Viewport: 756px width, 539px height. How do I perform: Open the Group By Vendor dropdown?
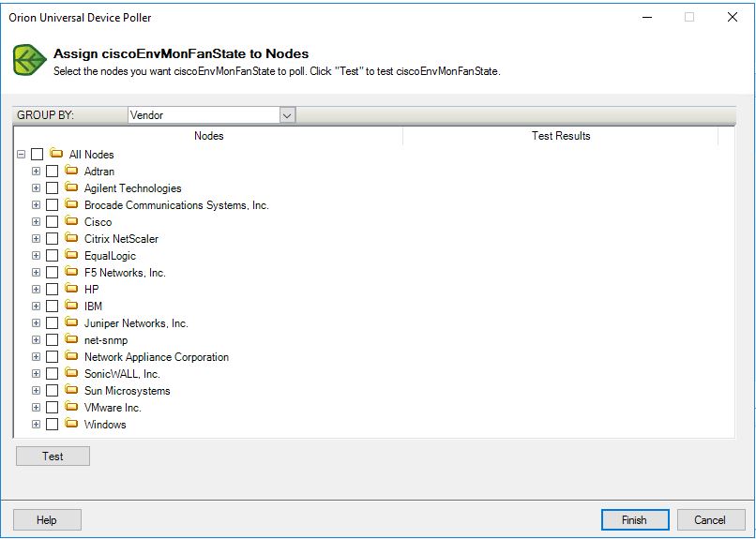(x=287, y=115)
